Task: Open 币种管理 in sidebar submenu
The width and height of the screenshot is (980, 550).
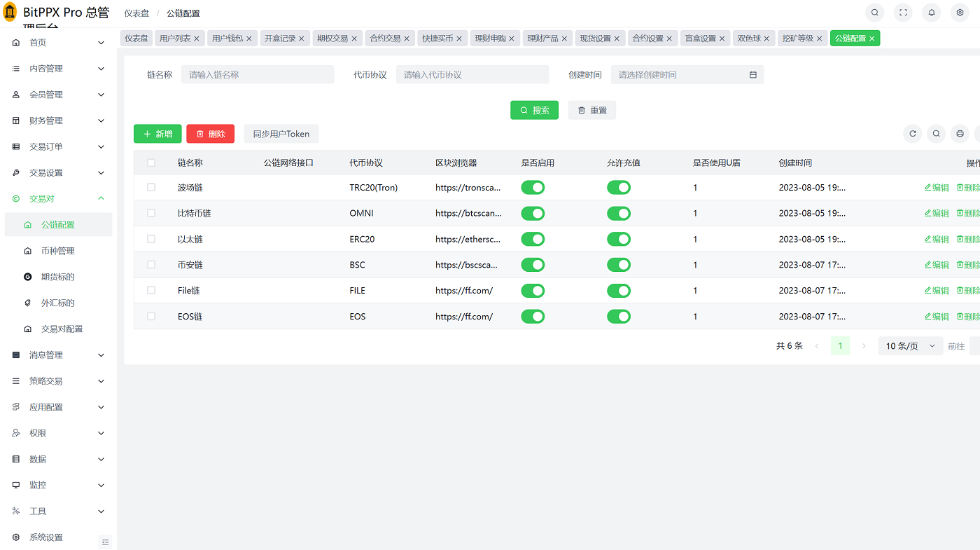Action: (x=58, y=251)
